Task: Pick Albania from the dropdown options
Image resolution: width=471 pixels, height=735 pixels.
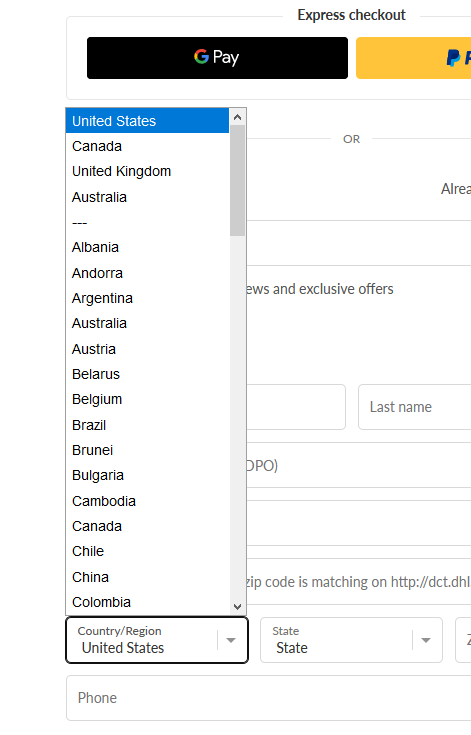Action: click(x=147, y=248)
